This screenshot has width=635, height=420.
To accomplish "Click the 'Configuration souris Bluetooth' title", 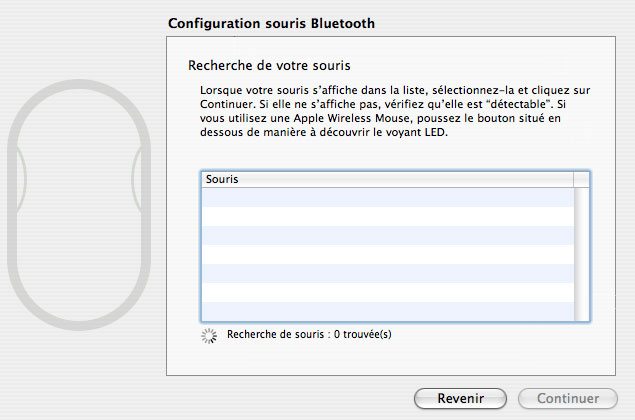I will pos(271,23).
